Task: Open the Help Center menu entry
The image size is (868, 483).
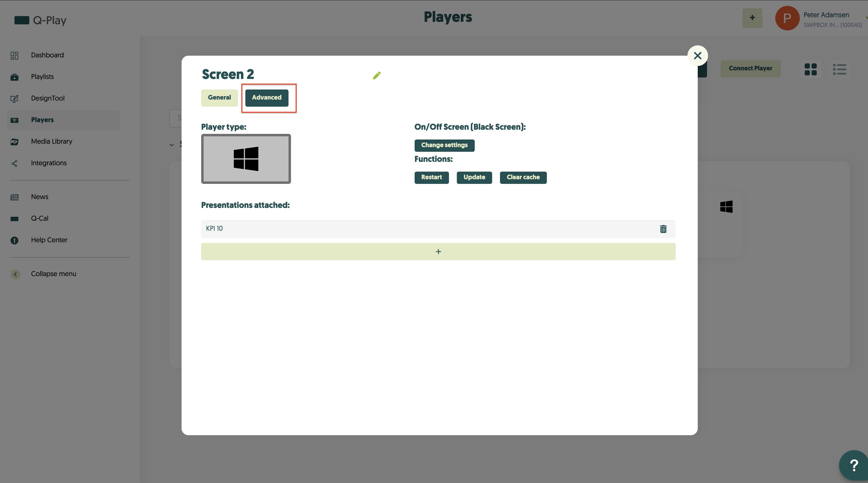Action: [49, 240]
